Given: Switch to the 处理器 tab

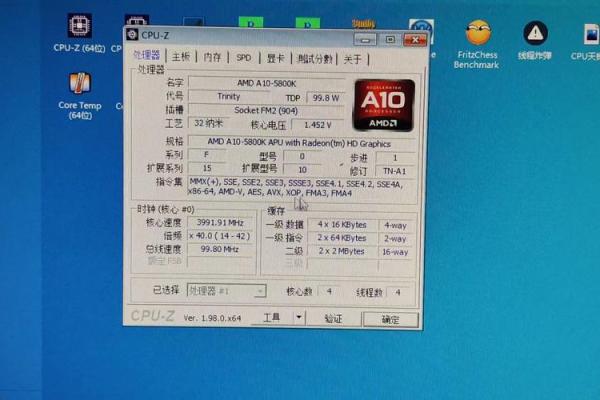Looking at the screenshot, I should tap(147, 55).
